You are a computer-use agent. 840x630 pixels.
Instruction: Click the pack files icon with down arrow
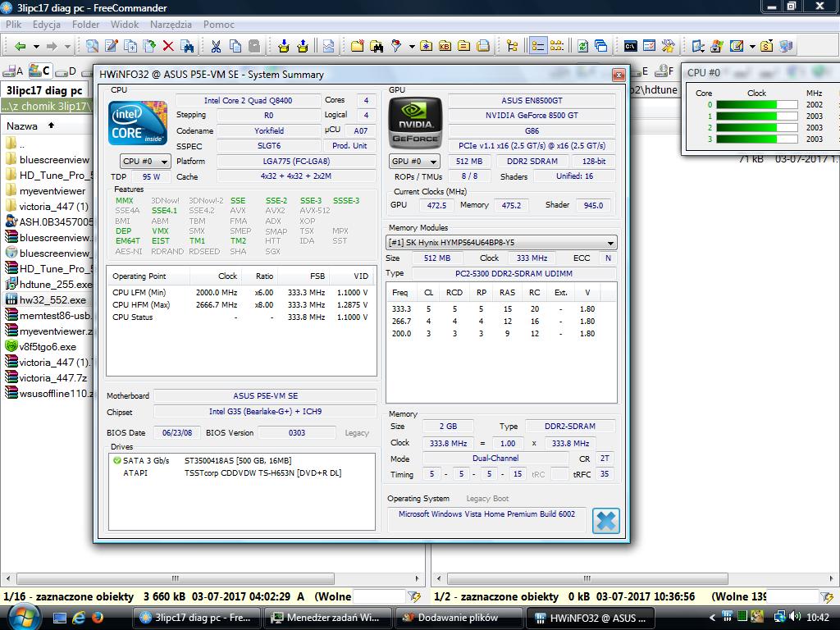point(283,46)
